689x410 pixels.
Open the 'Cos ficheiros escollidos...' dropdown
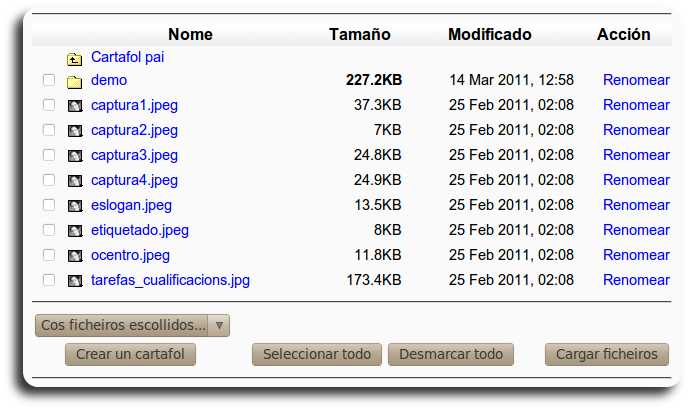click(x=132, y=326)
